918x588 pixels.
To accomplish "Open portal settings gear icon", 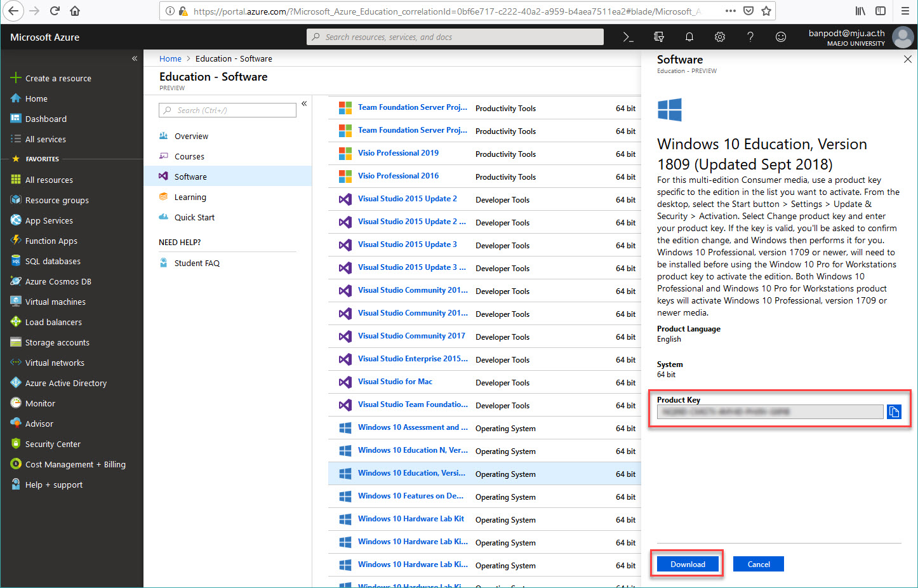I will [x=719, y=37].
